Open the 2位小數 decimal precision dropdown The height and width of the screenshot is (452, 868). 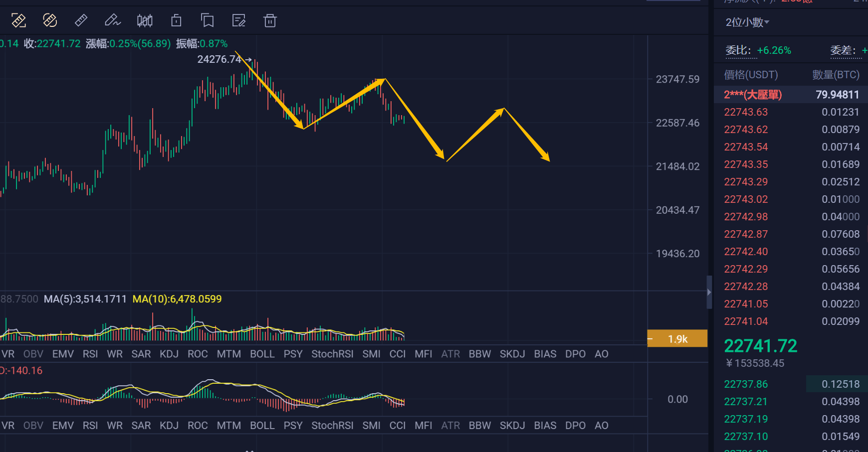(747, 22)
